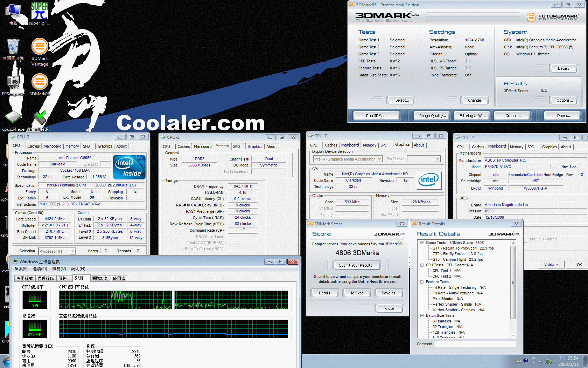This screenshot has width=588, height=368.
Task: Select GT2 - Firefly Forest result row
Action: 457,254
